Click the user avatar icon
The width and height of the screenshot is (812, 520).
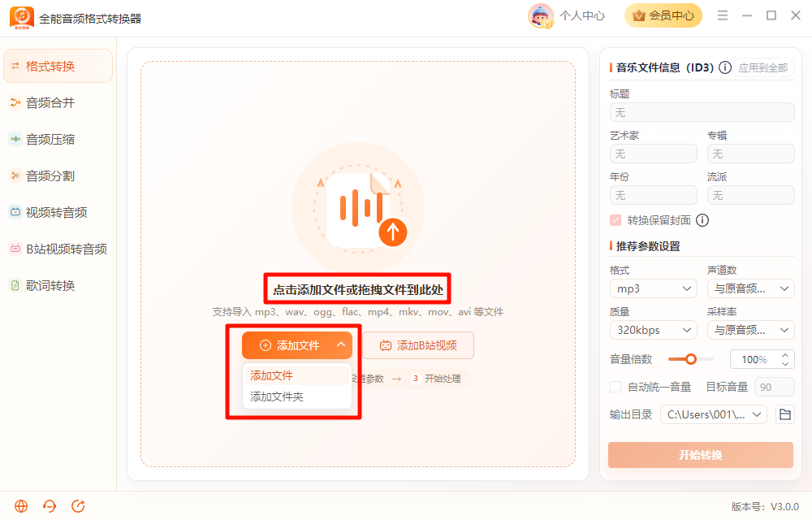click(x=541, y=15)
